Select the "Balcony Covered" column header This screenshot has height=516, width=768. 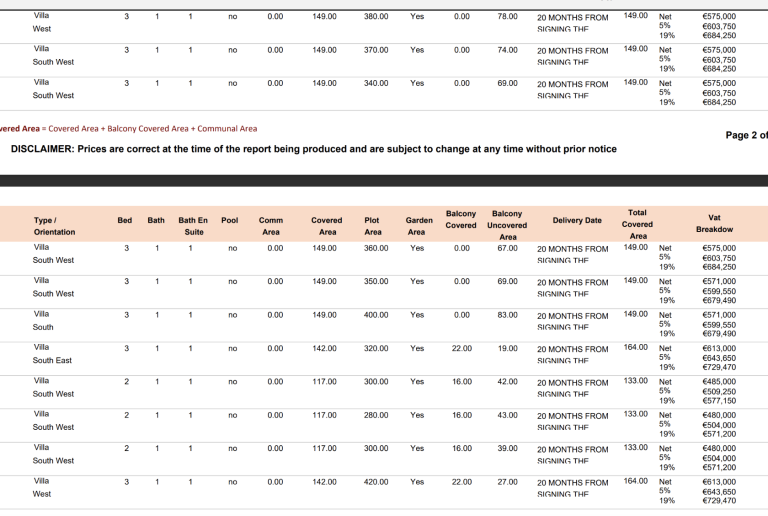pos(461,219)
